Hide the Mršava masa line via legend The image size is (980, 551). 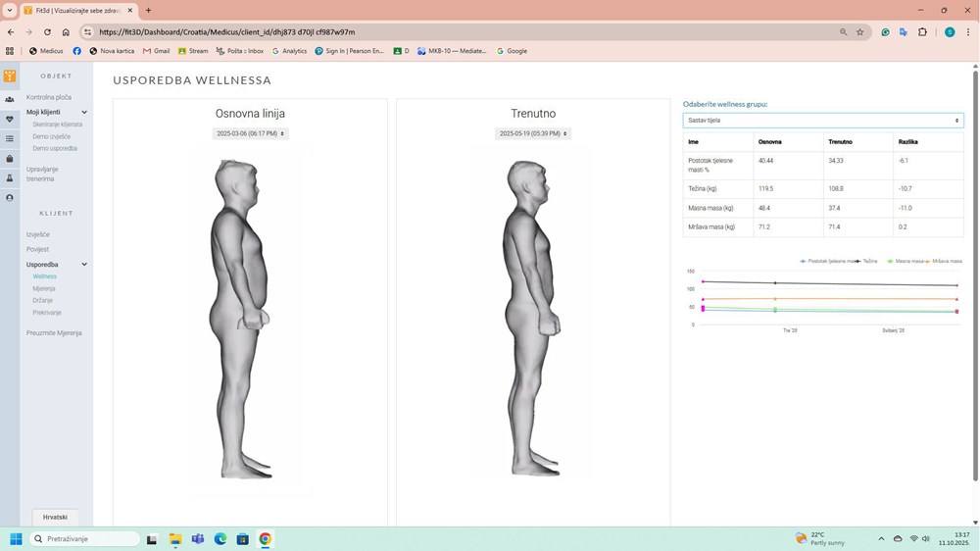pyautogui.click(x=945, y=262)
